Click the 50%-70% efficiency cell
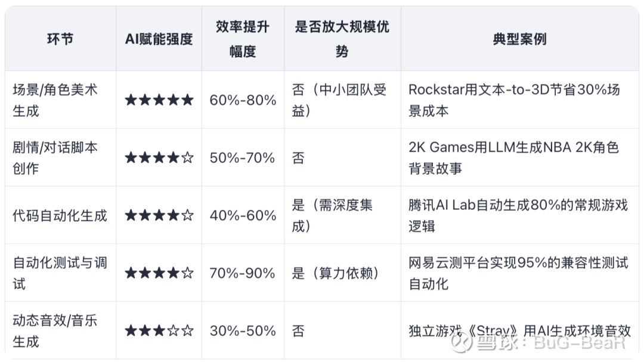This screenshot has height=362, width=644. [x=242, y=157]
